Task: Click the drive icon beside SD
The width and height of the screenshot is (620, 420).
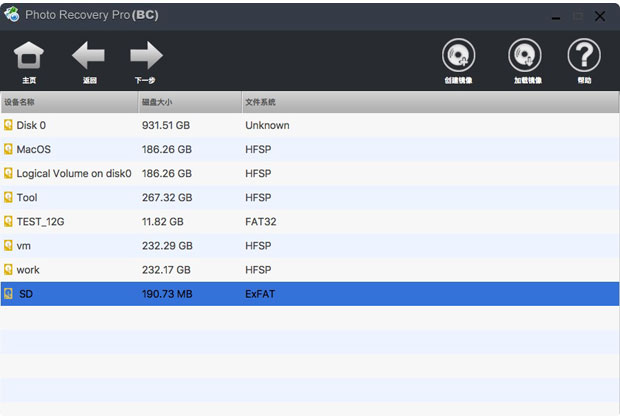Action: click(8, 294)
